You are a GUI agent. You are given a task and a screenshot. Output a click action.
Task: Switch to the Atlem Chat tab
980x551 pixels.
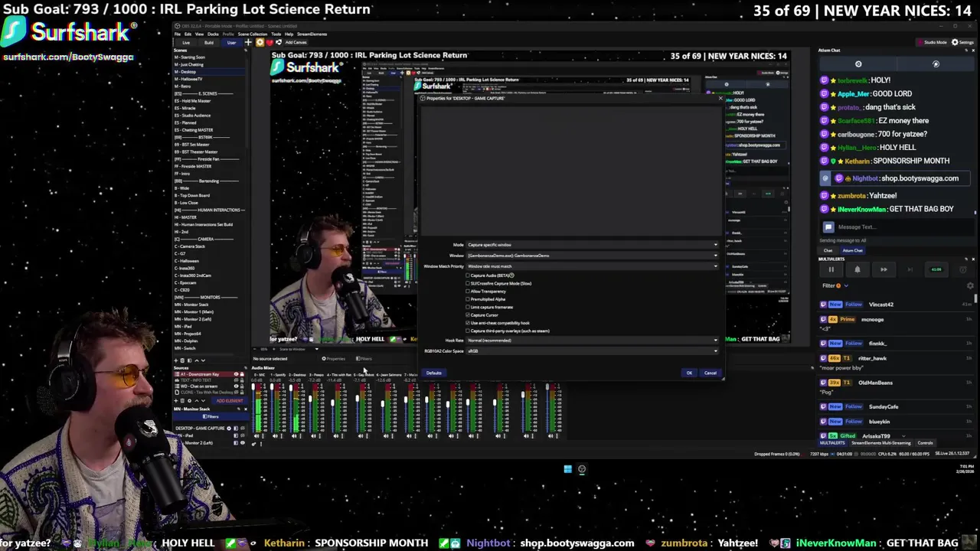853,250
